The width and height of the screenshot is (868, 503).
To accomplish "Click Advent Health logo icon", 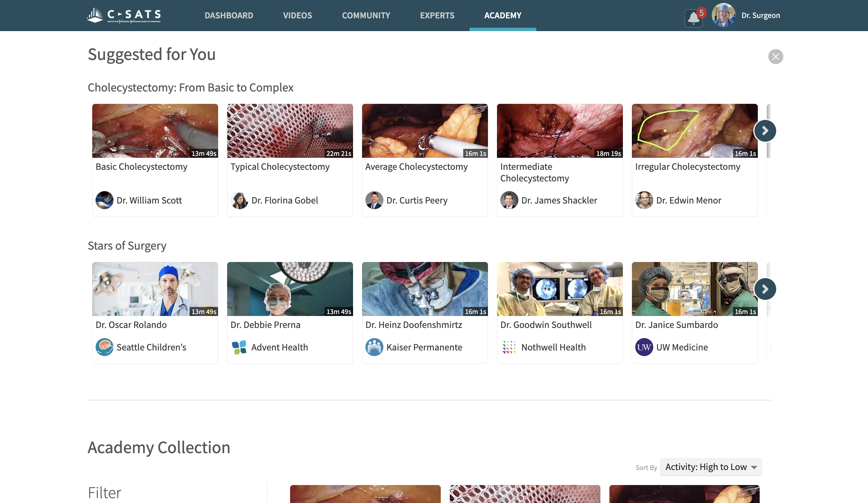I will tap(239, 347).
